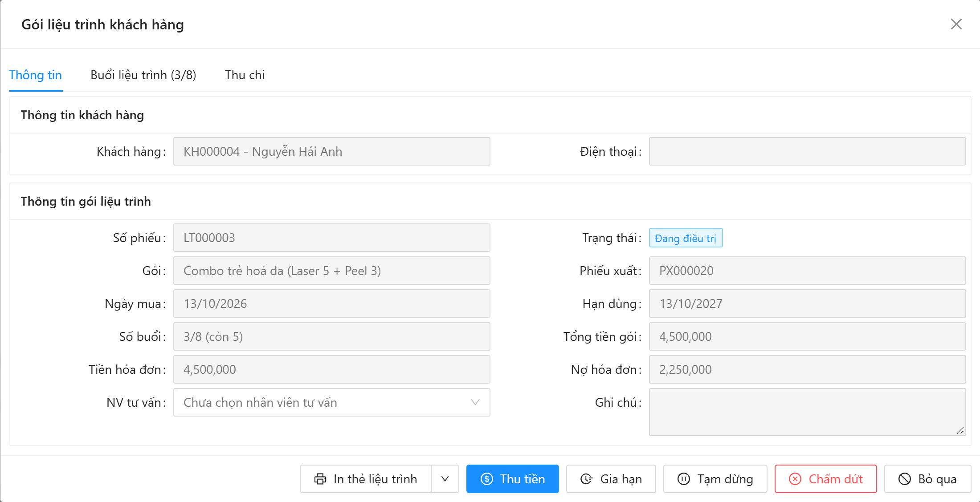Image resolution: width=980 pixels, height=502 pixels.
Task: Click the Số buổi field 3/8 (còn 5)
Action: coord(332,336)
